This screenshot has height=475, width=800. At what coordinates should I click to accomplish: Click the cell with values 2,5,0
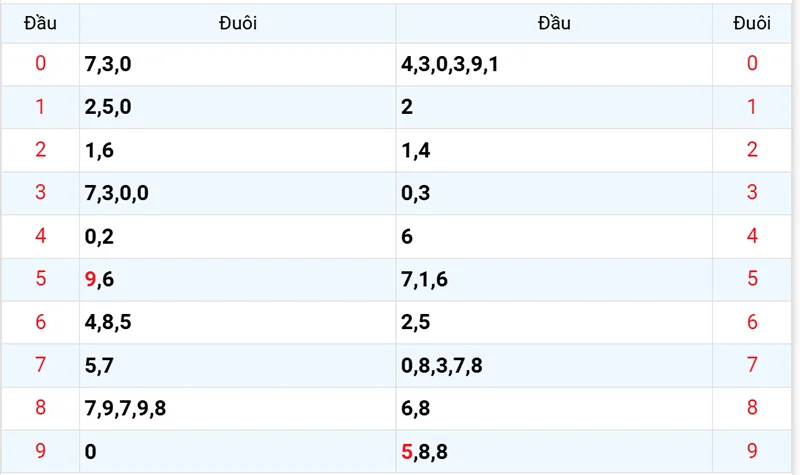point(108,107)
